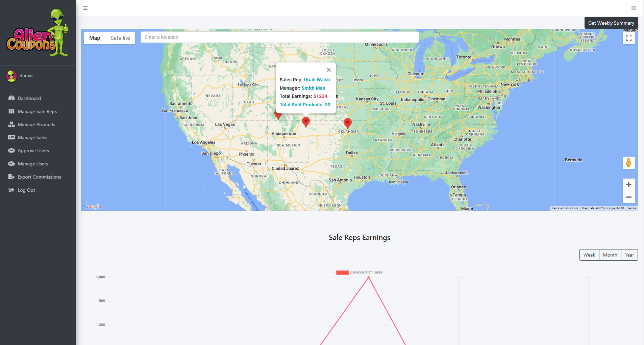Toggle the hamburger sidebar menu icon
The height and width of the screenshot is (345, 644).
coord(85,8)
